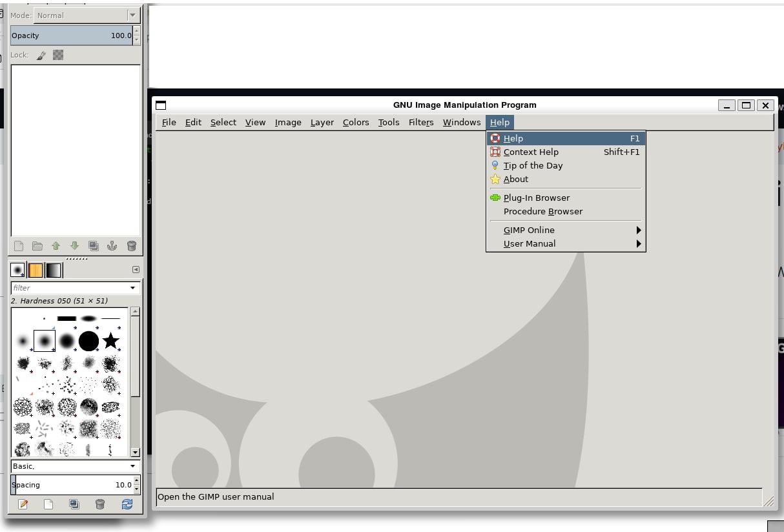The image size is (784, 532).
Task: Open the Edit menu
Action: (193, 122)
